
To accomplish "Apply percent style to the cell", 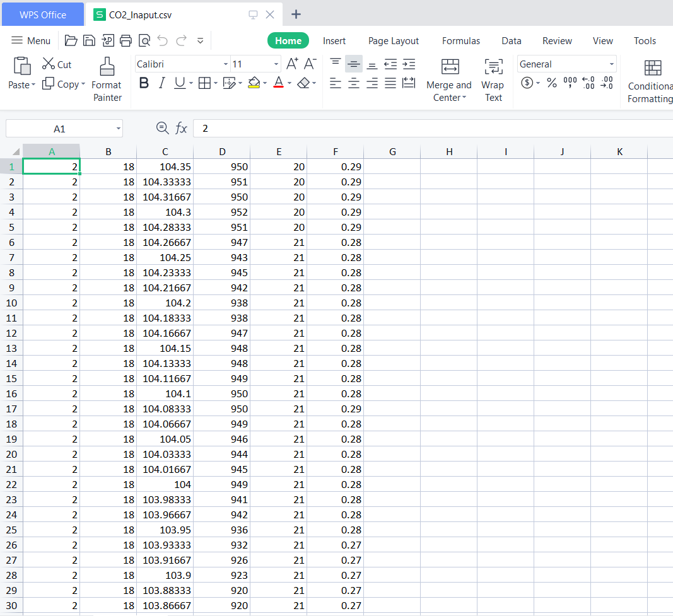I will (552, 83).
